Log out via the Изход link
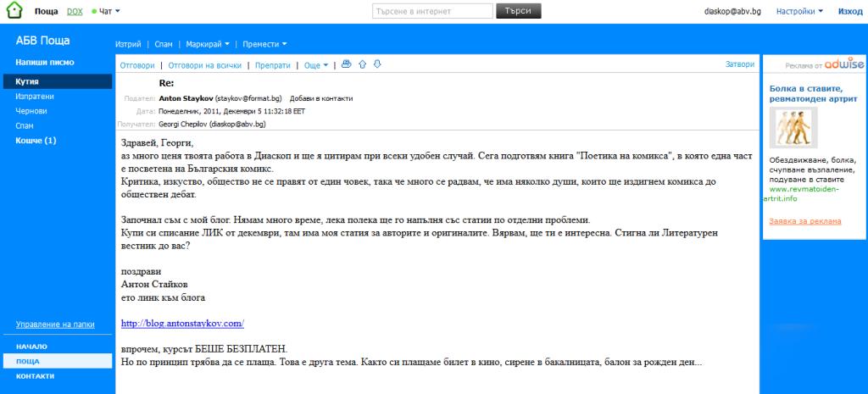 pos(849,11)
